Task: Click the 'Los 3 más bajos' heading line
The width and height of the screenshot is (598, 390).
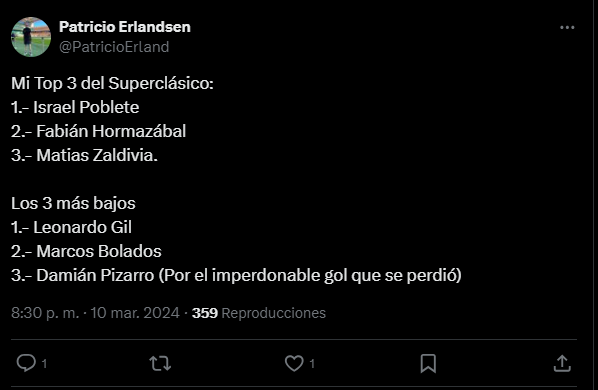Action: (73, 204)
